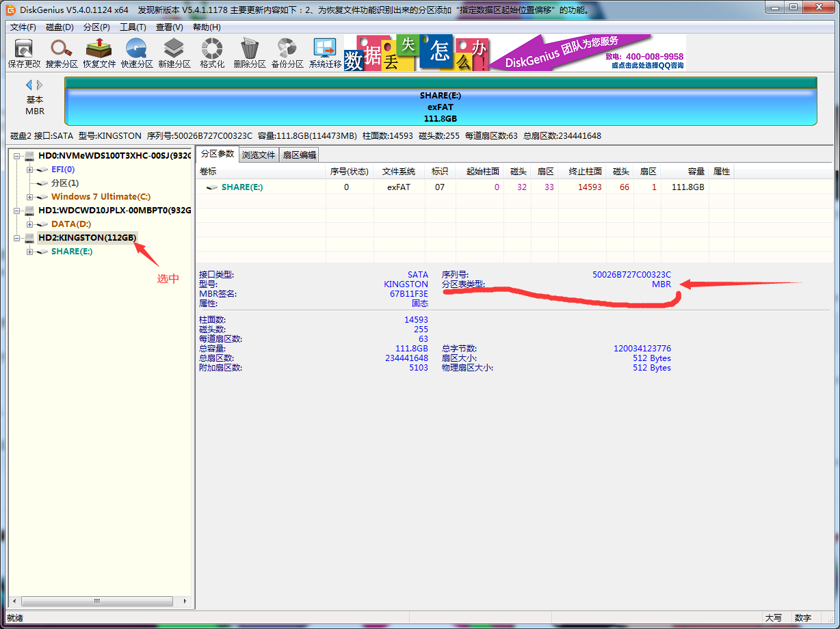The image size is (840, 629).
Task: Click the exFAT cell in partition table
Action: (399, 187)
